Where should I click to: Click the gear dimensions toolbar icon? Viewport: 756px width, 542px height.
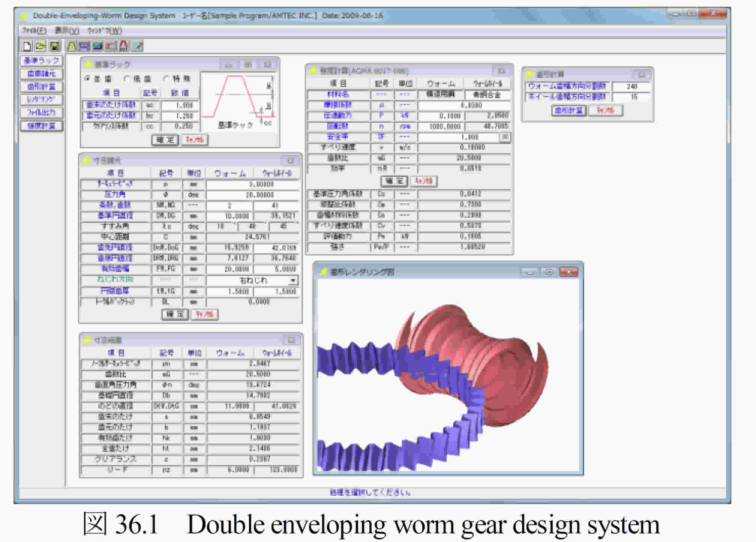point(84,46)
